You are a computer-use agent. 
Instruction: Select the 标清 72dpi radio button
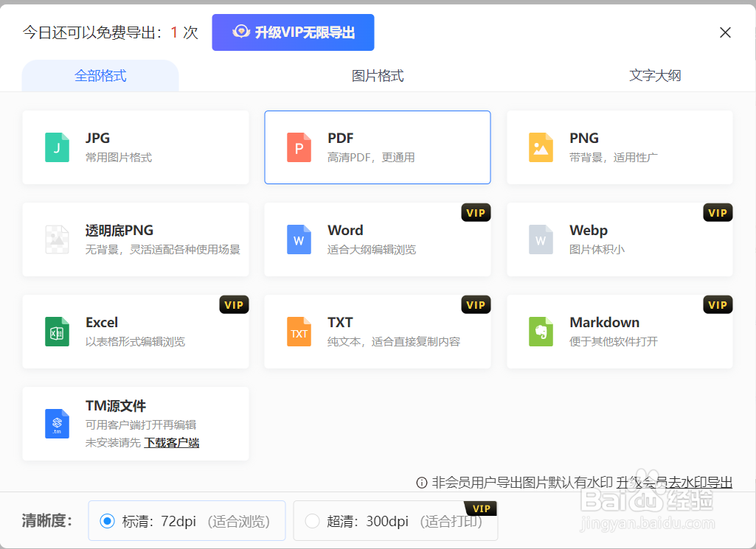(x=107, y=520)
